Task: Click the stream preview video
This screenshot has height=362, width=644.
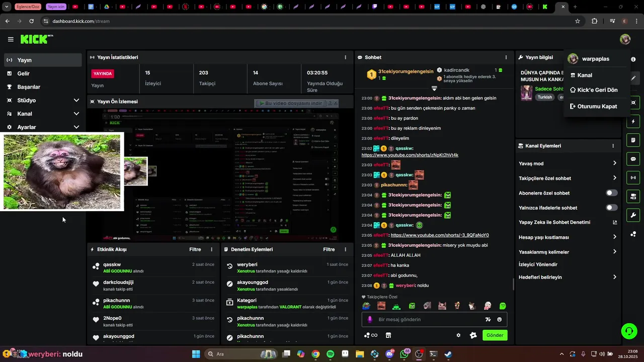Action: 220,175
